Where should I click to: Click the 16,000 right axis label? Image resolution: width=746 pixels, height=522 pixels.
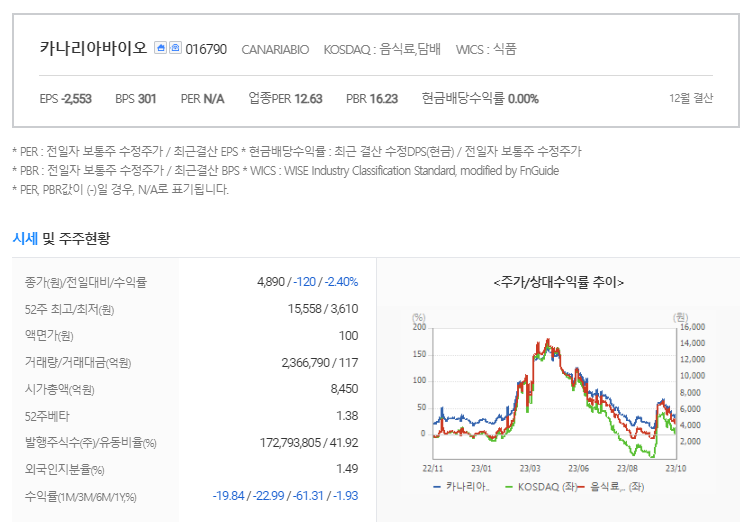pyautogui.click(x=692, y=327)
